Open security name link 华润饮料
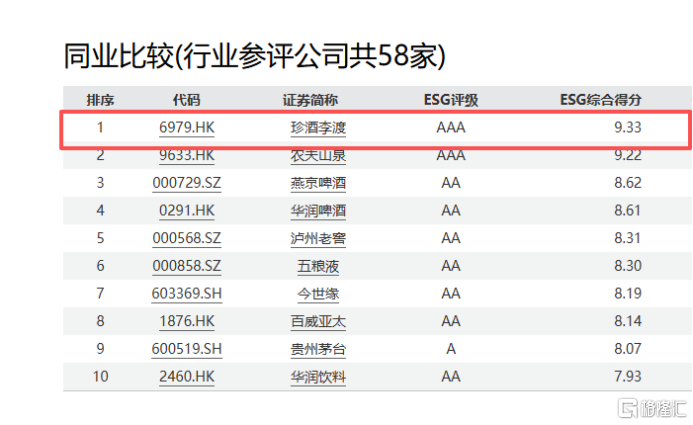This screenshot has height=425, width=693. click(318, 377)
